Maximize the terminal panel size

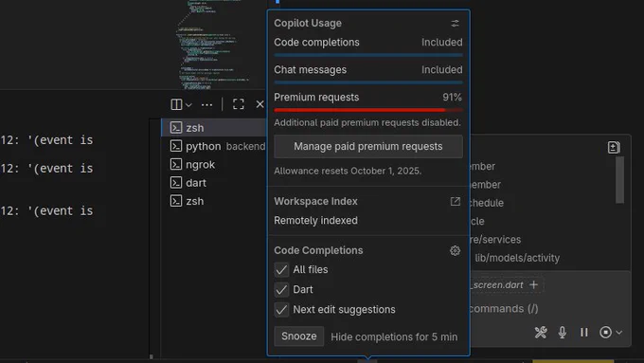tap(239, 104)
